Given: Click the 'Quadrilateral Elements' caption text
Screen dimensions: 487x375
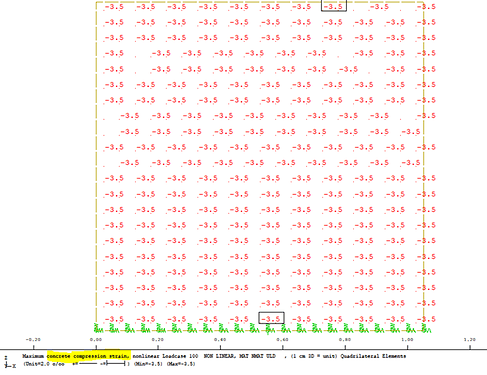Looking at the screenshot, I should click(x=373, y=356).
